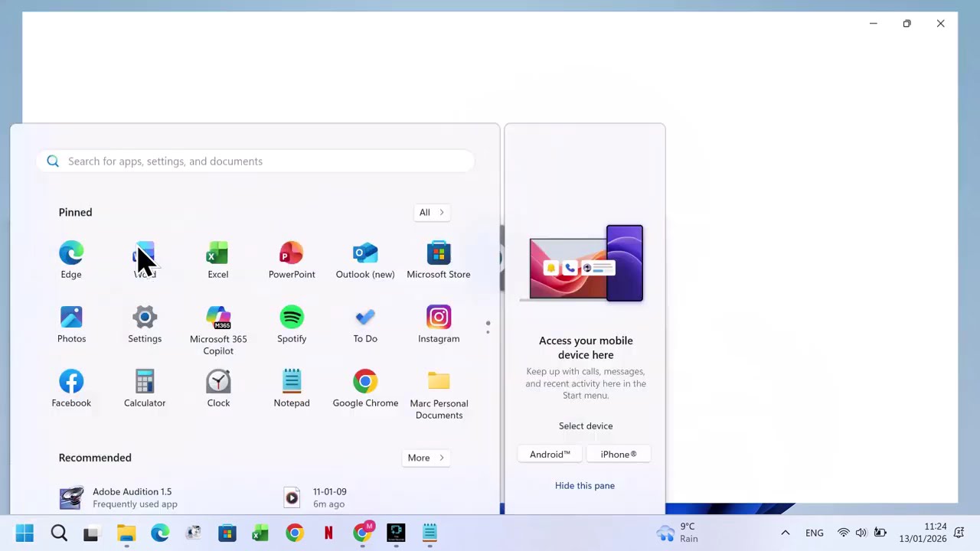Screen dimensions: 980x551
Task: Open weather widget showing 9°C Rain
Action: (678, 533)
